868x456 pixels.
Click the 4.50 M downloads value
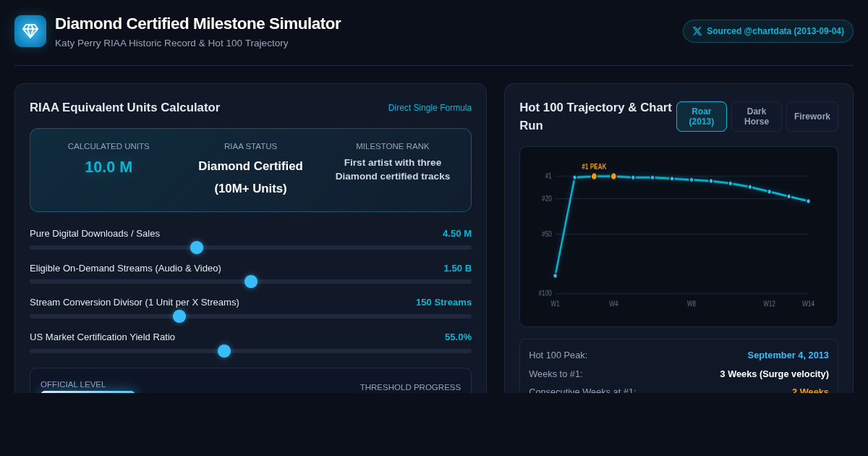click(457, 234)
